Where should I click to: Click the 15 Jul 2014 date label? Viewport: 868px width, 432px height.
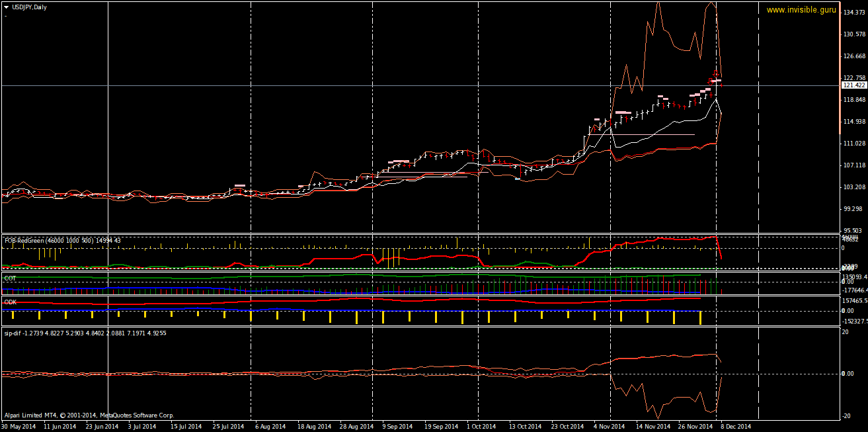tap(186, 427)
